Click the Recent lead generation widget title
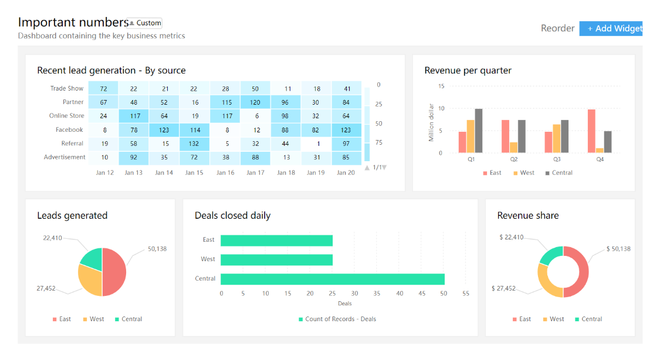This screenshot has height=360, width=660. pyautogui.click(x=111, y=70)
